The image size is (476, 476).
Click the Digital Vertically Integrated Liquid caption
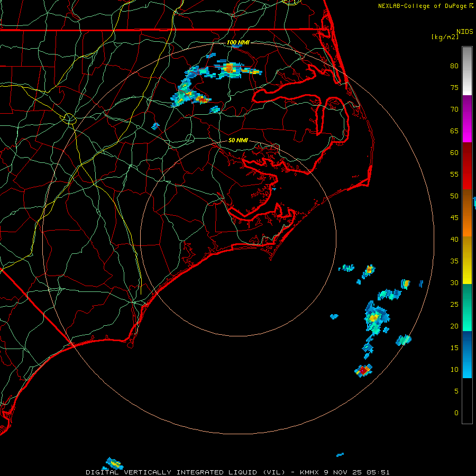click(x=237, y=472)
